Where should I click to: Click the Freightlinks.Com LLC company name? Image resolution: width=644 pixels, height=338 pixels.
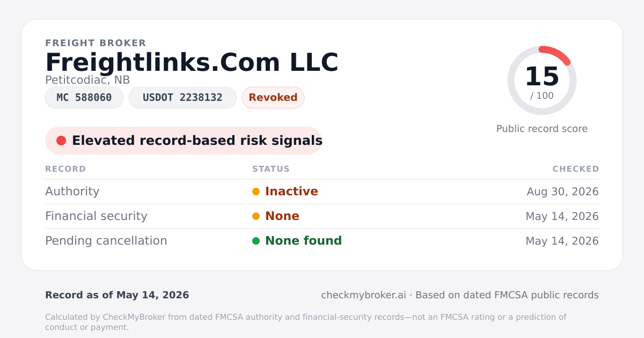(192, 62)
